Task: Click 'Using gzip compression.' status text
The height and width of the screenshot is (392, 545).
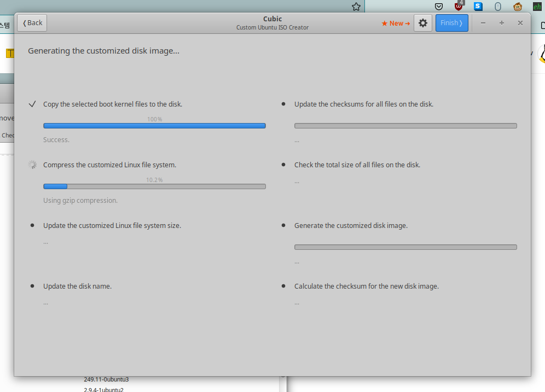Action: click(x=80, y=201)
